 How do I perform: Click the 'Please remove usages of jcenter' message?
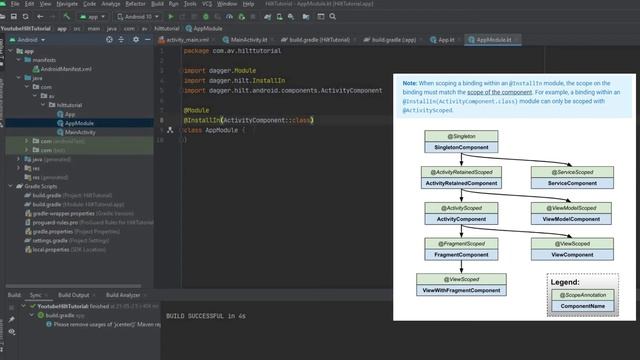[104, 324]
